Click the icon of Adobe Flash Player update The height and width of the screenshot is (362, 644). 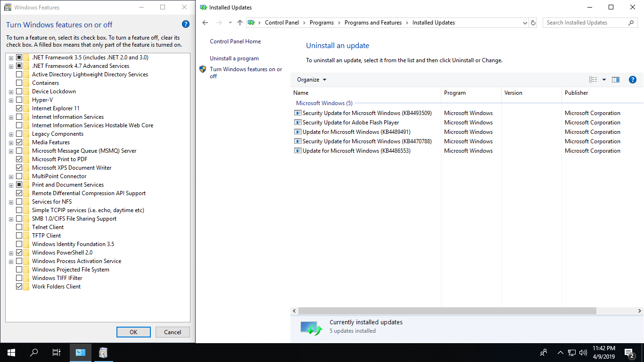pyautogui.click(x=297, y=123)
